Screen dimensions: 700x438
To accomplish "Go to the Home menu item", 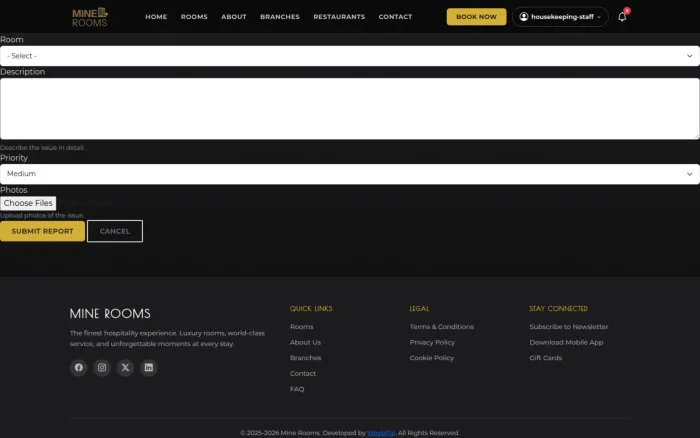I will pos(156,17).
